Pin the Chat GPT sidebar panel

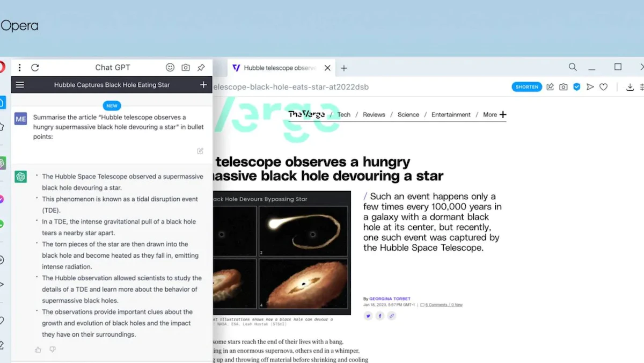pyautogui.click(x=201, y=68)
